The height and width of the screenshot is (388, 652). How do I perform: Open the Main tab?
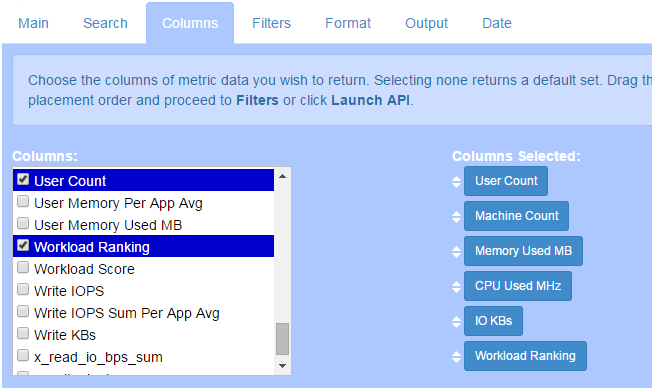coord(33,23)
